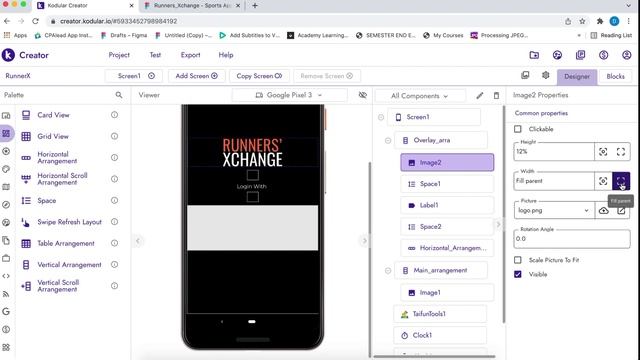Show info for Card View component
Screen dimensions: 640x360
click(114, 115)
